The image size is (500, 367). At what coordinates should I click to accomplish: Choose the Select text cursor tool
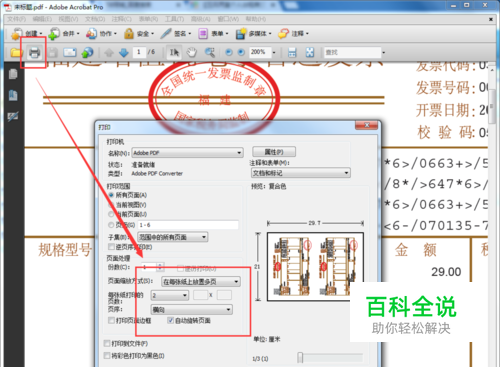click(x=174, y=52)
